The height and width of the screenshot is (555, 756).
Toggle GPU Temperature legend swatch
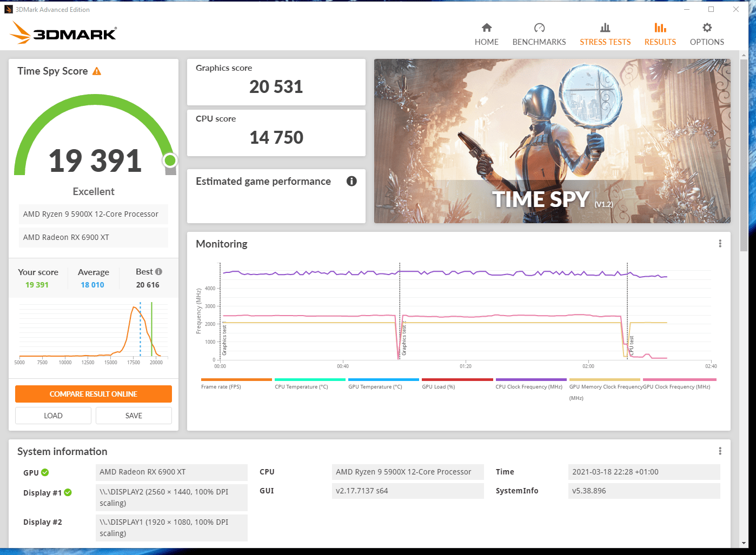383,380
